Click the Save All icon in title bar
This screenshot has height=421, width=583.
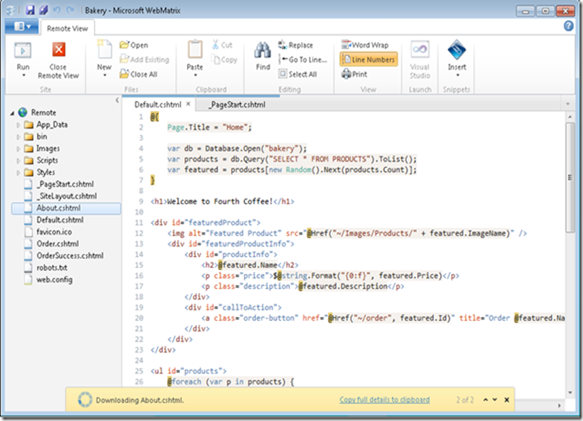44,10
